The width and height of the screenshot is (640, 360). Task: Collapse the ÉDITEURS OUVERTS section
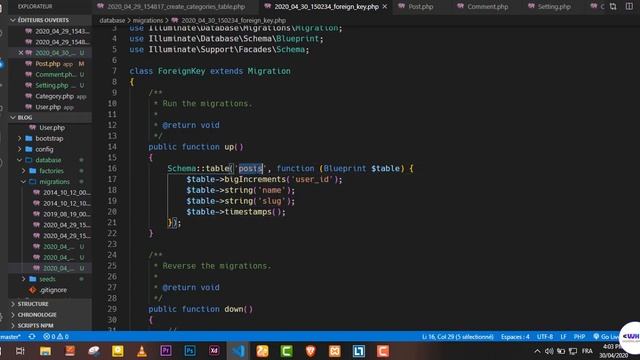(43, 20)
